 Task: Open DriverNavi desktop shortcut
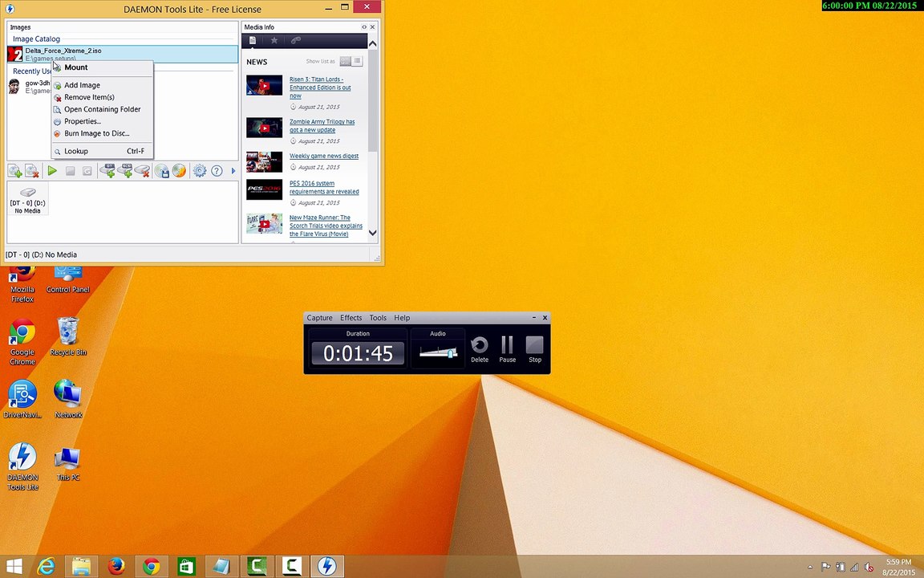coord(22,399)
